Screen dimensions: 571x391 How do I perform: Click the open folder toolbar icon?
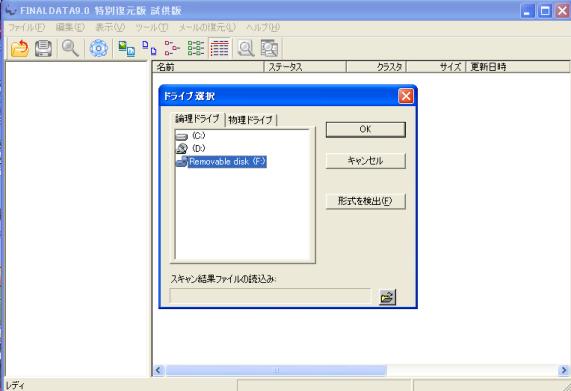tap(20, 48)
